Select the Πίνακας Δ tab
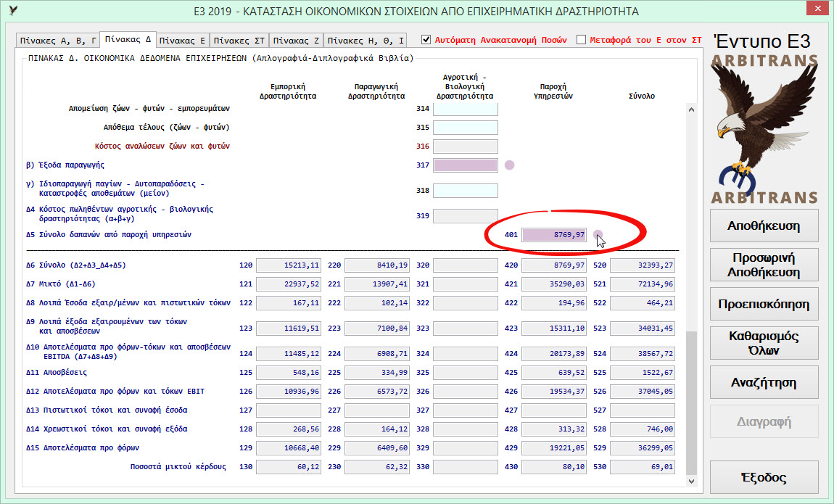This screenshot has width=834, height=504. 128,39
